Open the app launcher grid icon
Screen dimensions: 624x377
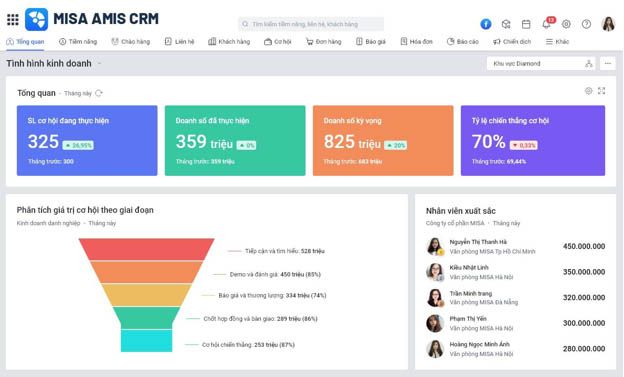tap(13, 20)
